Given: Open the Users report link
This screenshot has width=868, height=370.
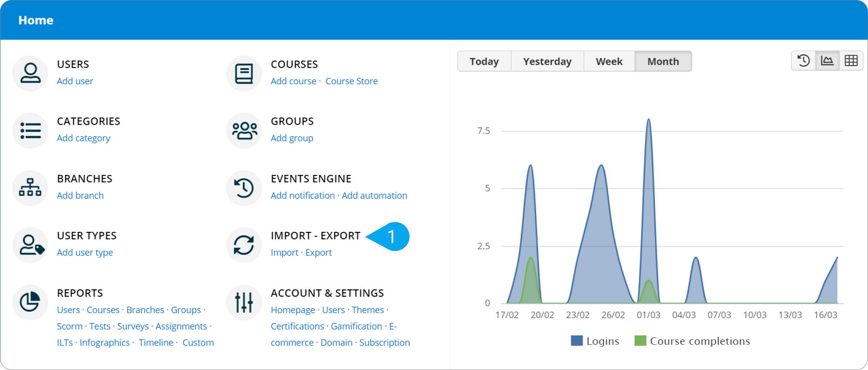Looking at the screenshot, I should point(68,310).
